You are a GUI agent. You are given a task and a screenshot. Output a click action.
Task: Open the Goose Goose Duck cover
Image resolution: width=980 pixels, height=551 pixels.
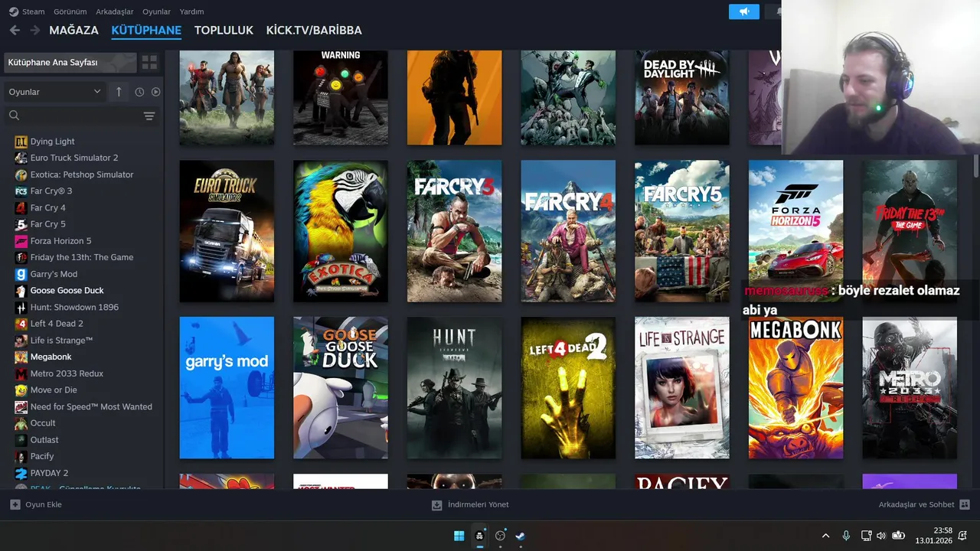(341, 388)
